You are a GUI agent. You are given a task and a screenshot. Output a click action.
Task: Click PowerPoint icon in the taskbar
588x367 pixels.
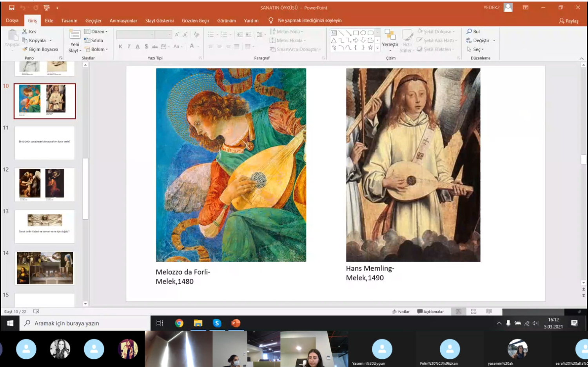[236, 323]
